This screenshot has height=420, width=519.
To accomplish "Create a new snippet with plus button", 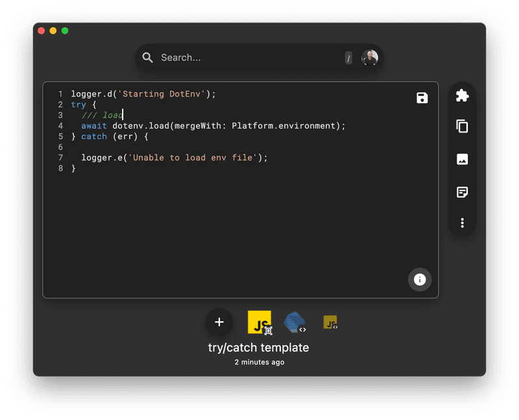I will click(219, 322).
